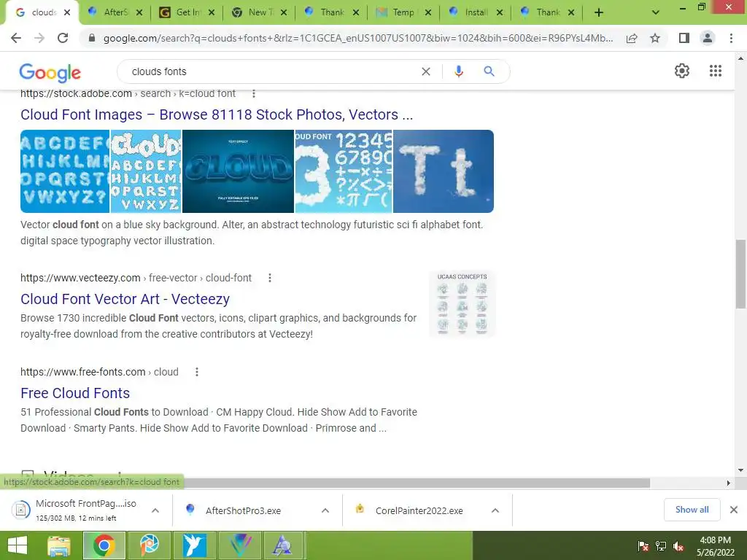Screen dimensions: 747x560
Task: Open Windows Start menu
Action: click(18, 545)
